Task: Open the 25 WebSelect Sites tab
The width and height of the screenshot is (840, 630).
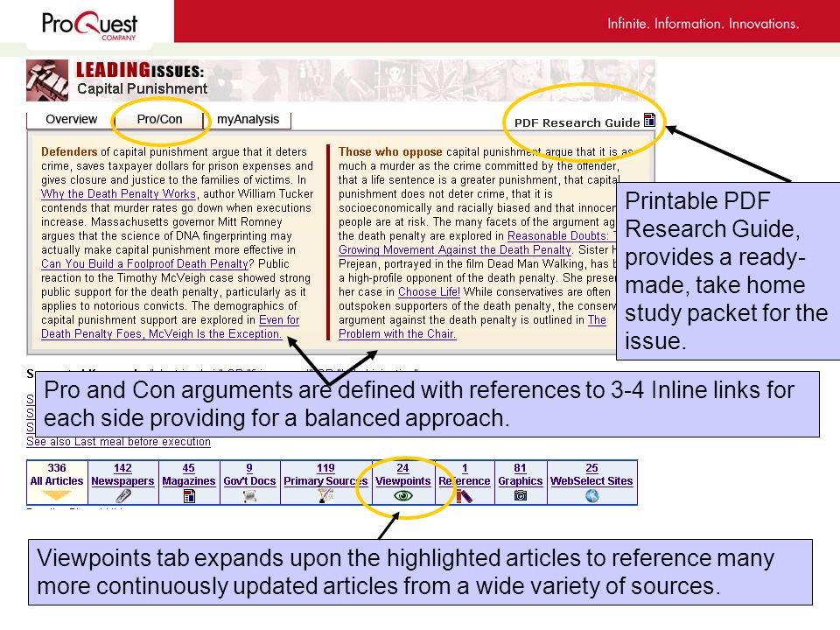Action: pos(592,481)
